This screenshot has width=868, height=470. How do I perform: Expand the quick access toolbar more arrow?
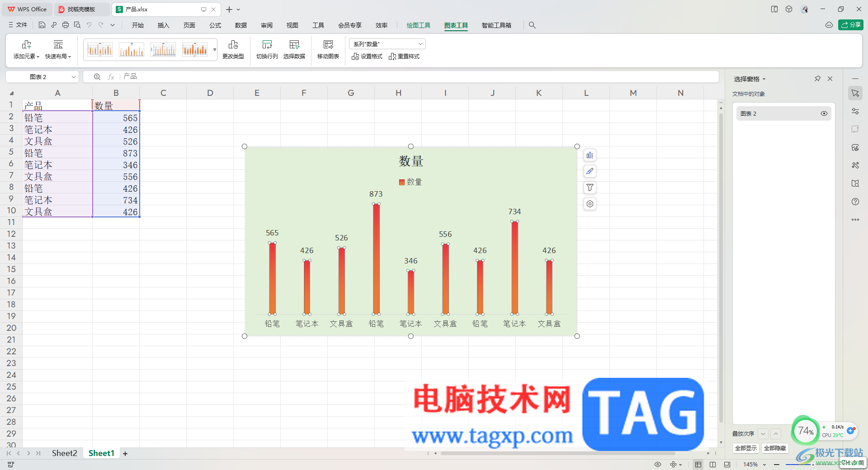point(113,25)
